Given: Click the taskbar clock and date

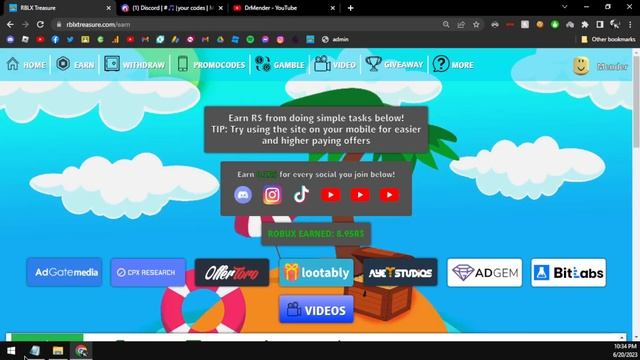Looking at the screenshot, I should [624, 351].
